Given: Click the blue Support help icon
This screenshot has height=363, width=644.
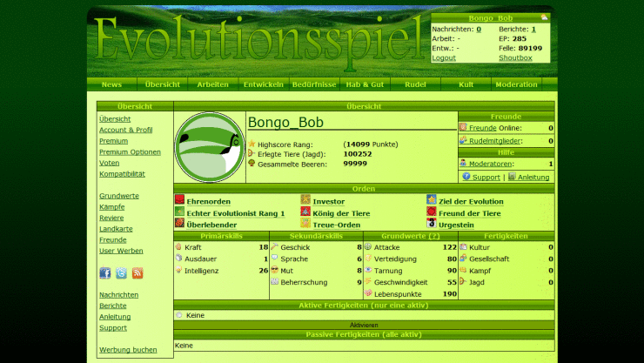Looking at the screenshot, I should (x=466, y=176).
